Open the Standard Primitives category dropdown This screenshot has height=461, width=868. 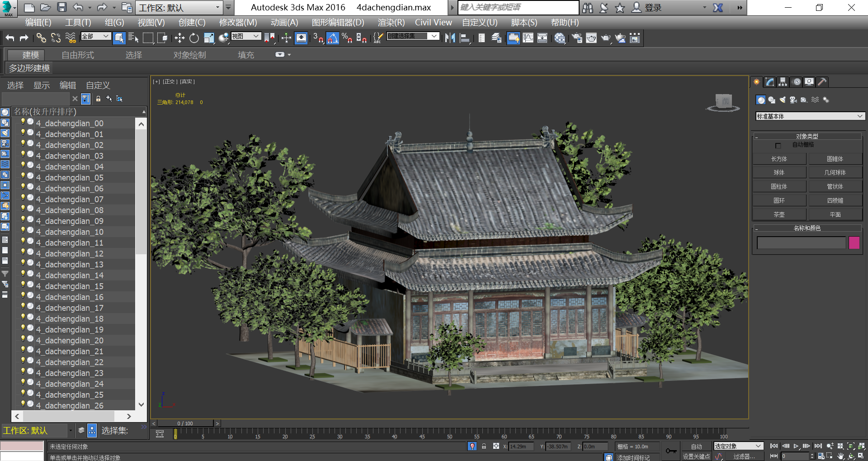tap(810, 116)
